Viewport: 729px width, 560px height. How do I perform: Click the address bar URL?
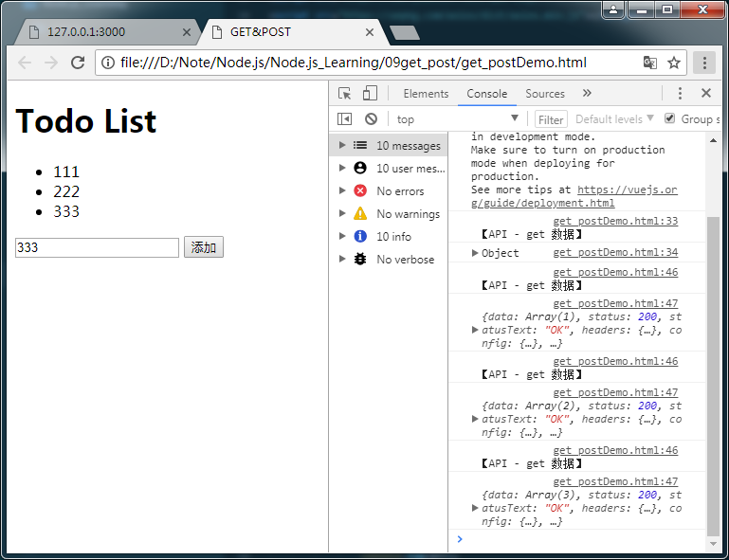(354, 63)
